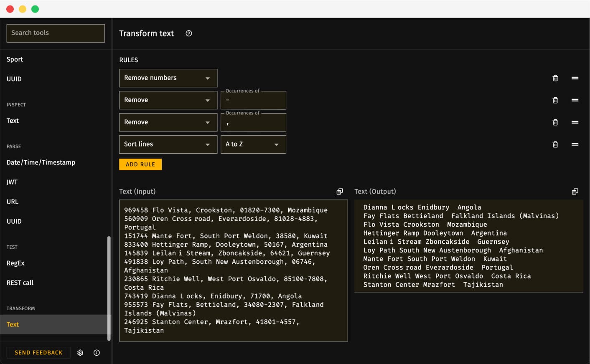Copy the Text (Output) contents
This screenshot has width=590, height=364.
click(x=575, y=191)
